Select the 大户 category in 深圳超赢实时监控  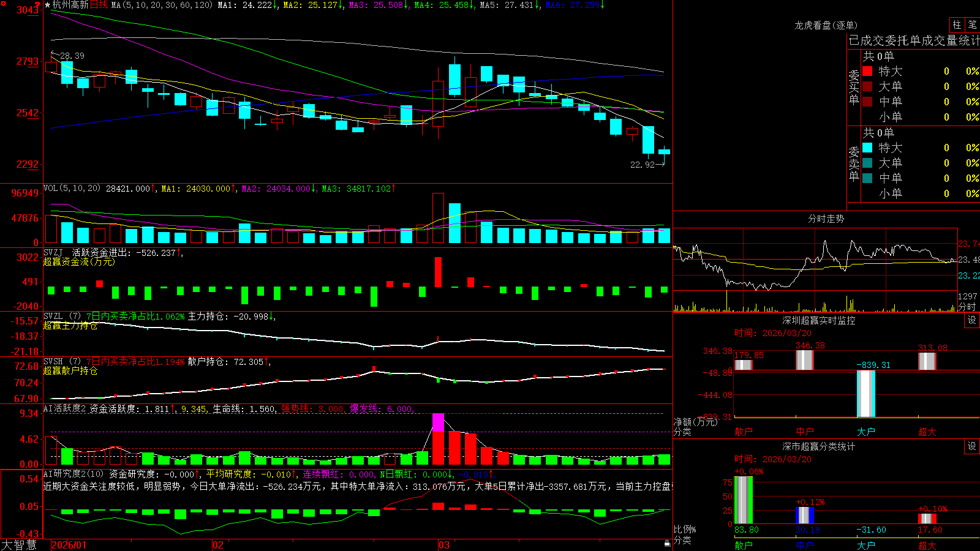click(x=866, y=432)
